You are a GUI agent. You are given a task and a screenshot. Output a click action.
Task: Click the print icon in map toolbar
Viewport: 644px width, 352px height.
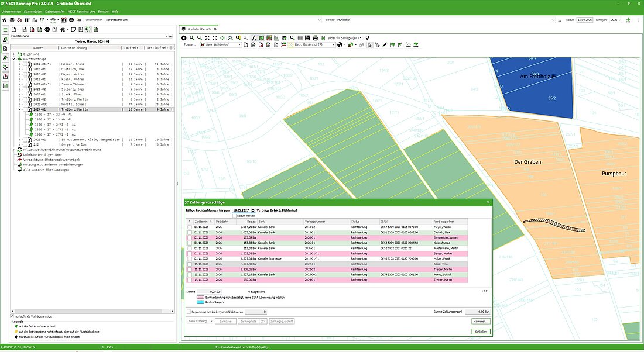click(315, 38)
